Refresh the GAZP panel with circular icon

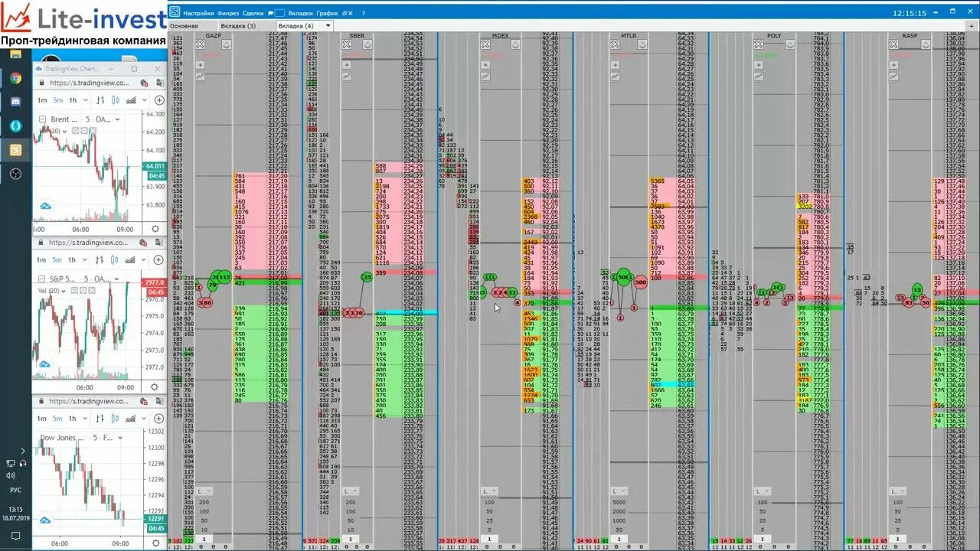227,44
